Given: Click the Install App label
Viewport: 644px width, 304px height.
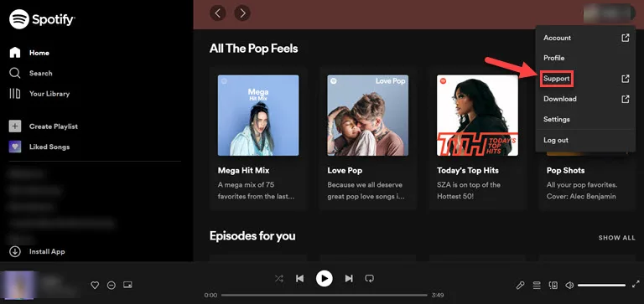Looking at the screenshot, I should (x=47, y=251).
